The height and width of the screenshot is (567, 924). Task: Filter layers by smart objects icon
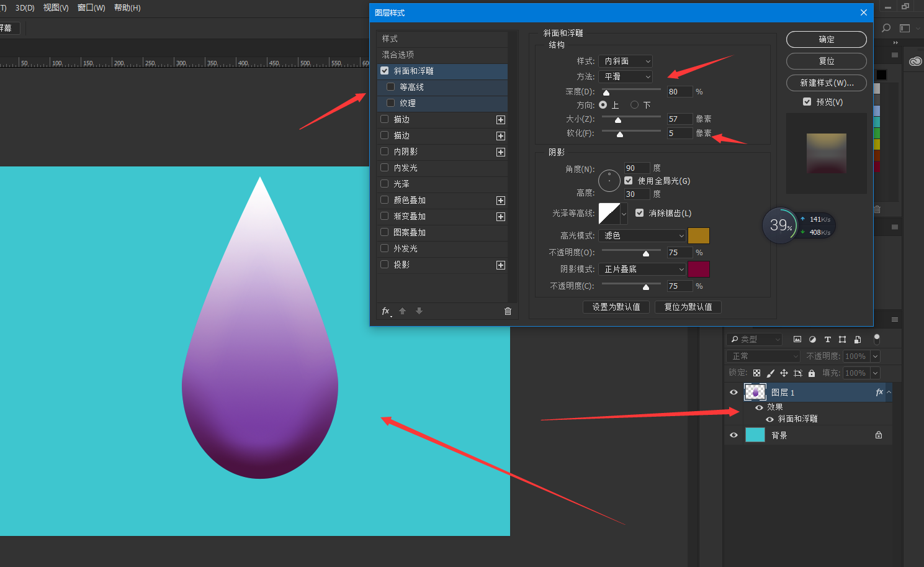(858, 339)
